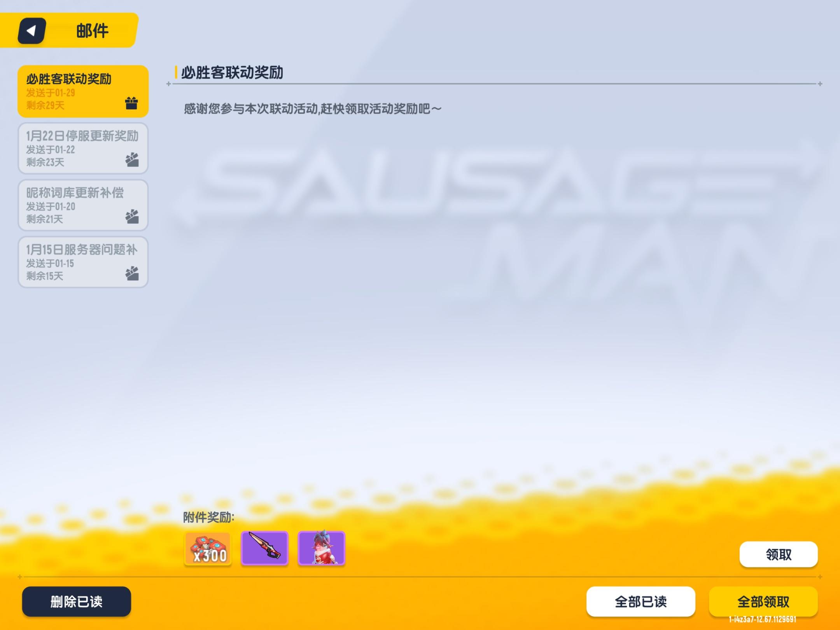The image size is (840, 630).
Task: Open the 必胜客联动奖励 mail
Action: [x=83, y=91]
